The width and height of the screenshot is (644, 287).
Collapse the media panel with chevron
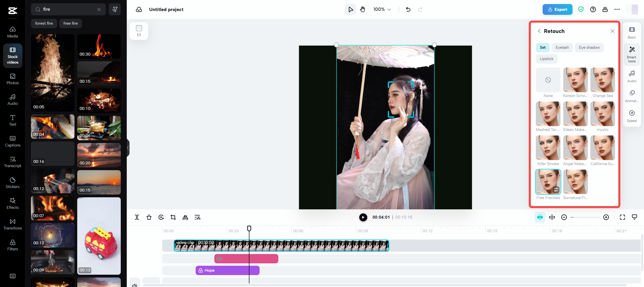(x=128, y=148)
